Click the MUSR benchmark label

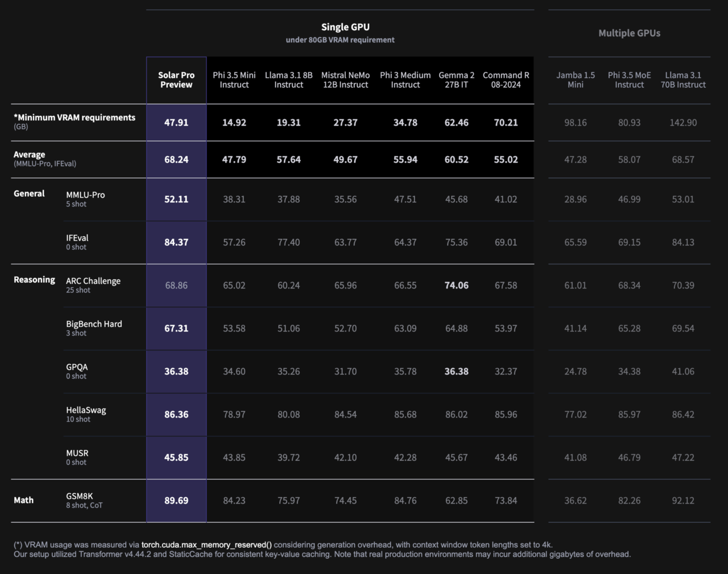[x=77, y=453]
